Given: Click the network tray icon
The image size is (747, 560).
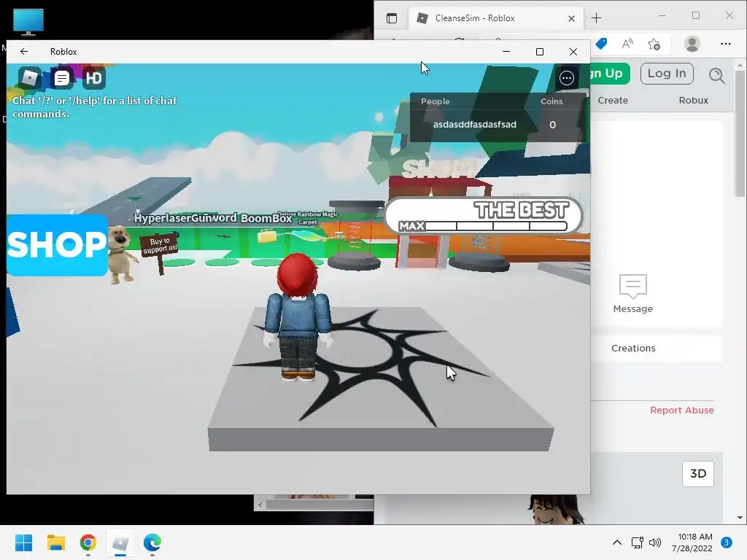Looking at the screenshot, I should coord(637,542).
